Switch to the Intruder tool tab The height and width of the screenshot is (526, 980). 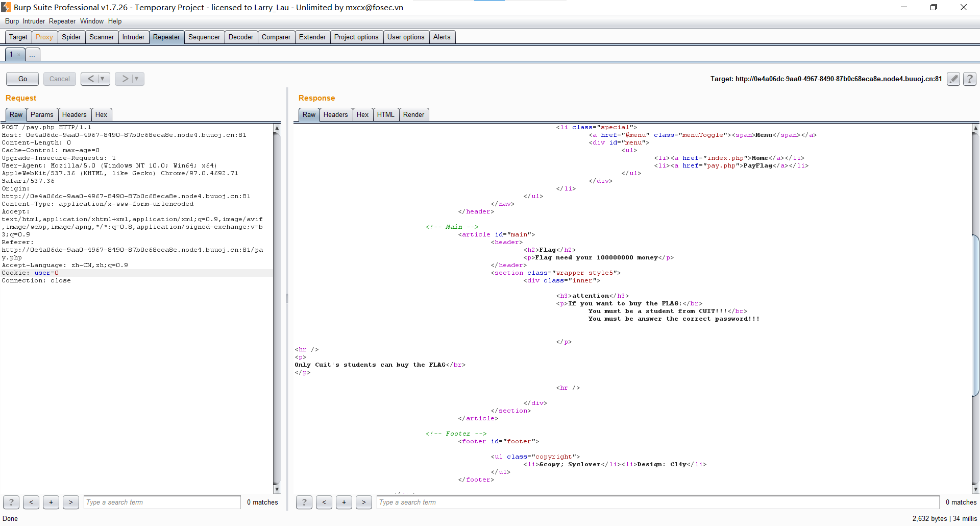pos(133,37)
